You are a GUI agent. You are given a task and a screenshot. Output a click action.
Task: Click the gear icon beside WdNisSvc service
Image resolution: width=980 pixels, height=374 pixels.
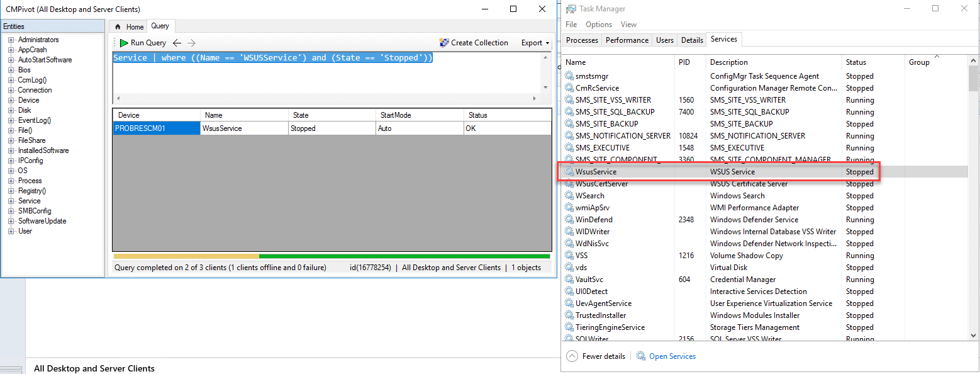click(x=569, y=244)
